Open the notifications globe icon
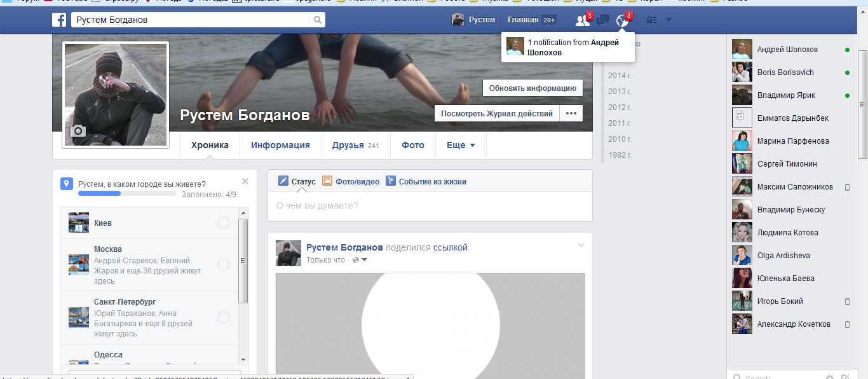This screenshot has width=868, height=379. click(x=622, y=20)
